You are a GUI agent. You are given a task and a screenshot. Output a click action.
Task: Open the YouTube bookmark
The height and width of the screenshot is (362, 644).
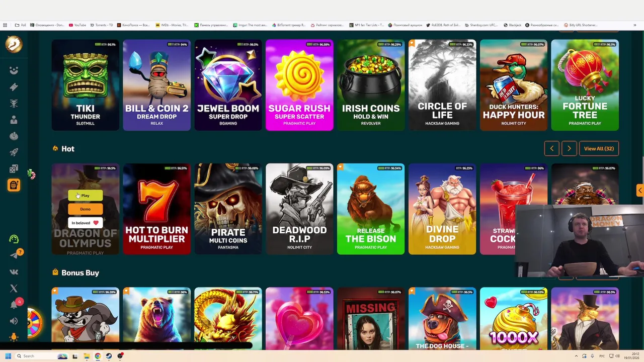coord(77,25)
